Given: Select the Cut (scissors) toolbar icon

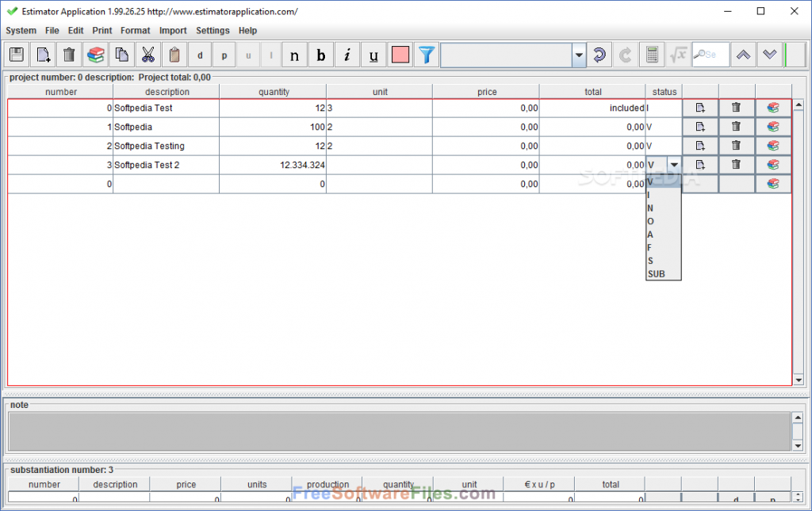Looking at the screenshot, I should click(147, 54).
